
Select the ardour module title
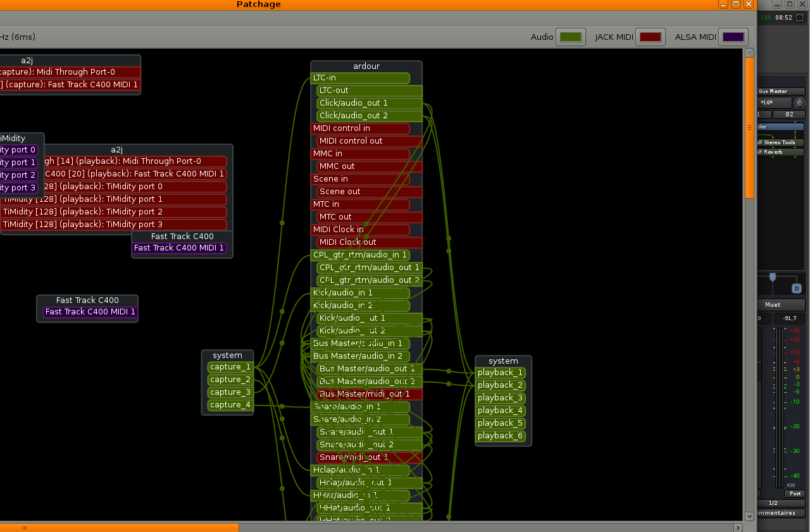[366, 66]
